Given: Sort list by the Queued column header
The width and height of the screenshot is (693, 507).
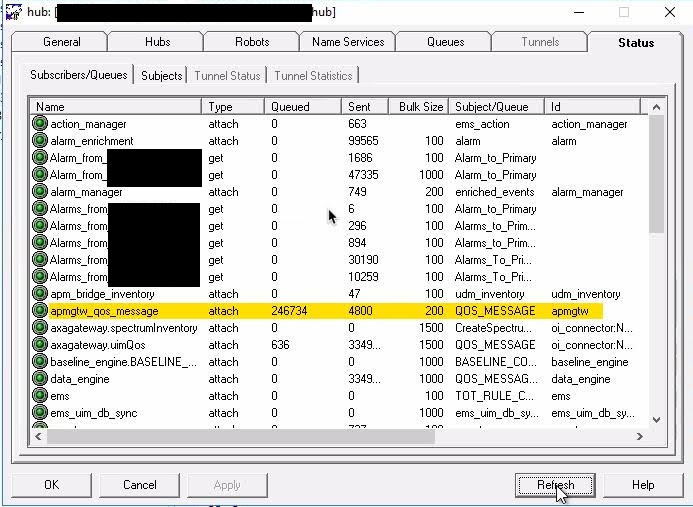Looking at the screenshot, I should click(x=303, y=107).
